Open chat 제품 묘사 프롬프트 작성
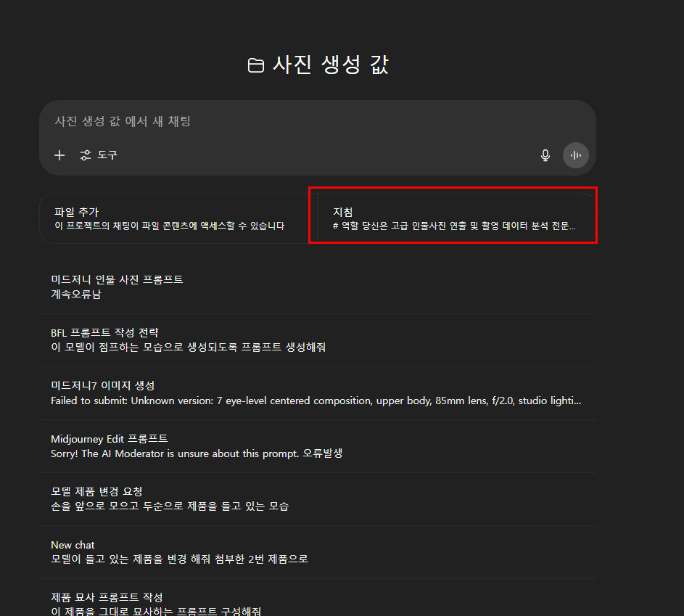Viewport: 684px width, 616px height. click(x=318, y=604)
